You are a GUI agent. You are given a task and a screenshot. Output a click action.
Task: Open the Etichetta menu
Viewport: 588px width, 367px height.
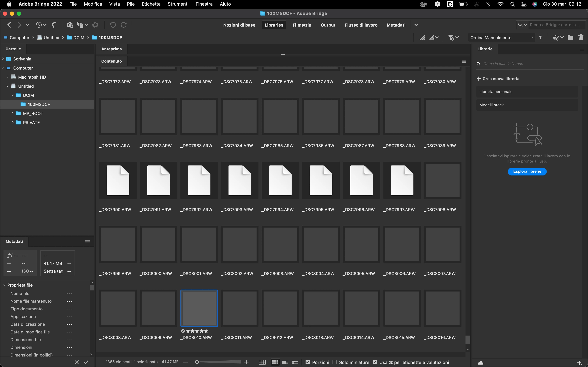pyautogui.click(x=151, y=4)
